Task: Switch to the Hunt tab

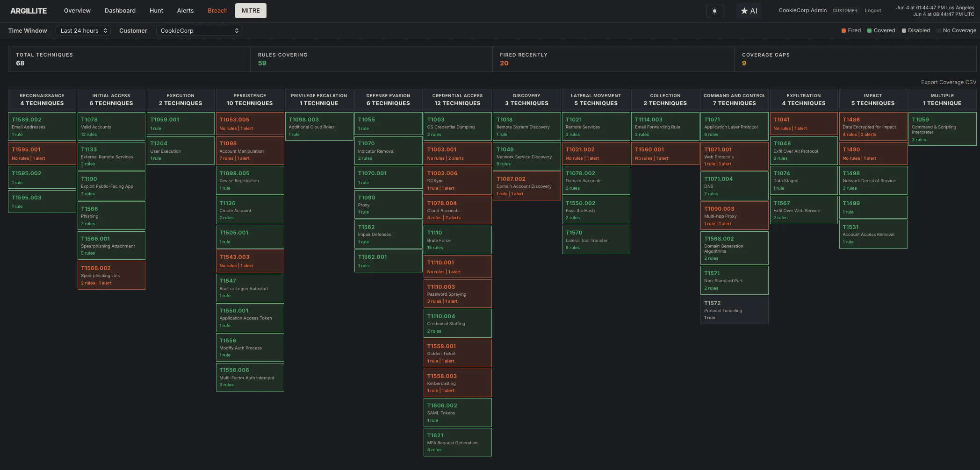Action: [x=156, y=10]
